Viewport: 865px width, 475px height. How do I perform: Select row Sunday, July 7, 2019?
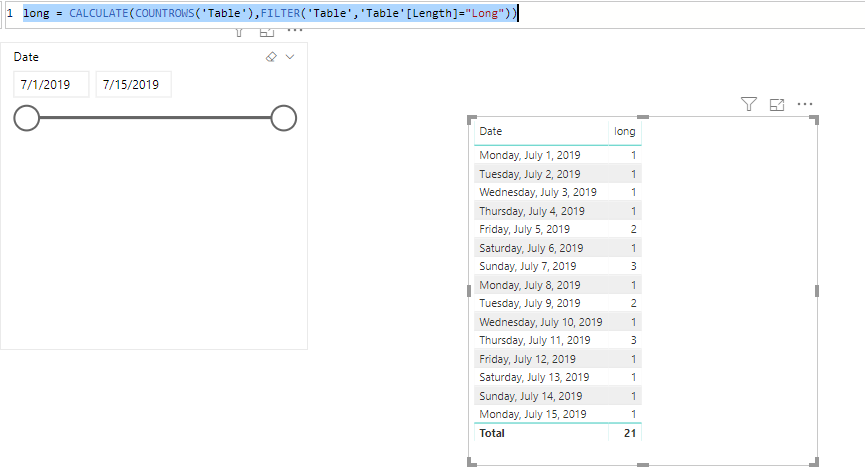click(x=557, y=266)
